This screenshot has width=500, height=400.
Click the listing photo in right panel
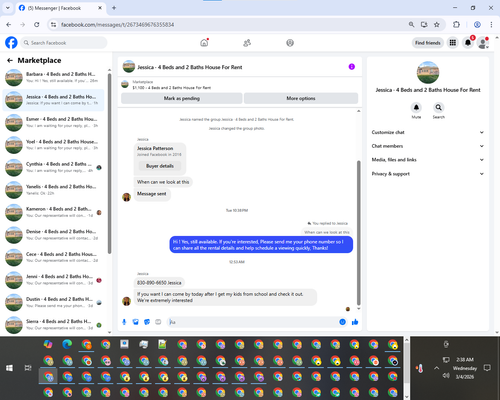click(428, 72)
